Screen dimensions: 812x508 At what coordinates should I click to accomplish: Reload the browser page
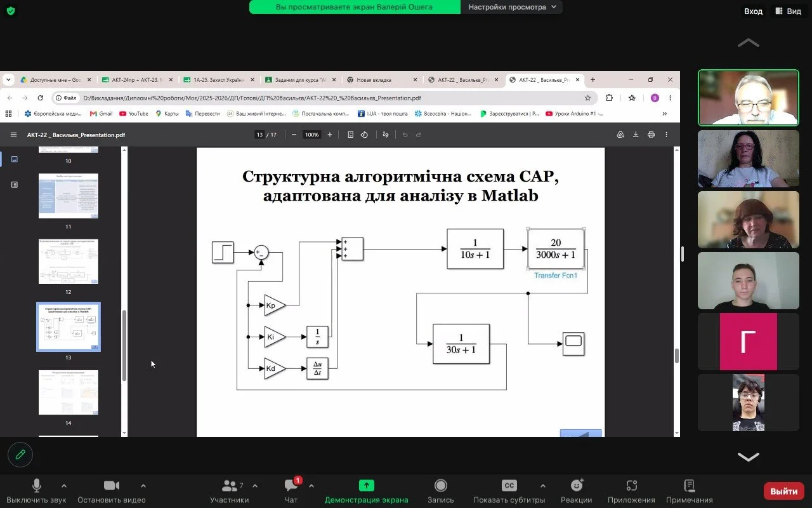(x=41, y=98)
